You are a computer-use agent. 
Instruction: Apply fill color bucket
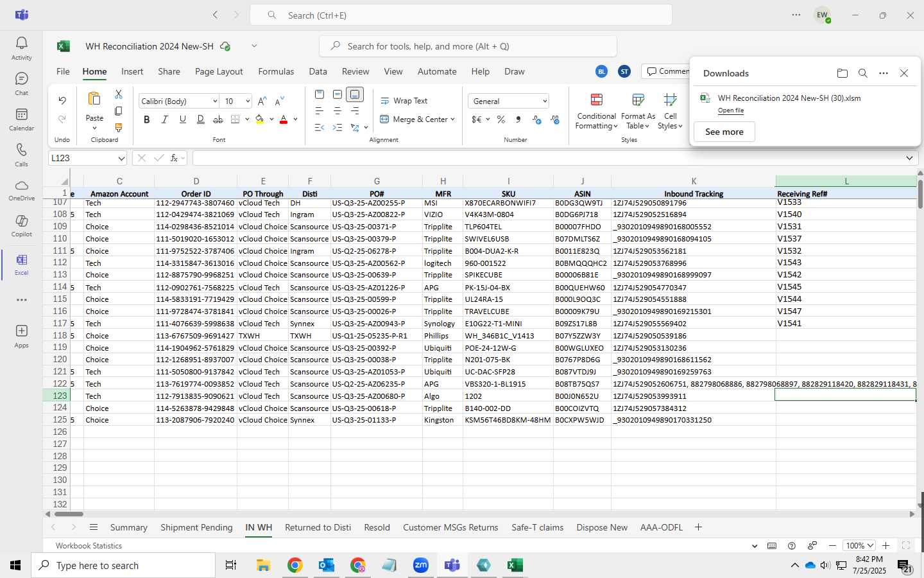(x=259, y=119)
